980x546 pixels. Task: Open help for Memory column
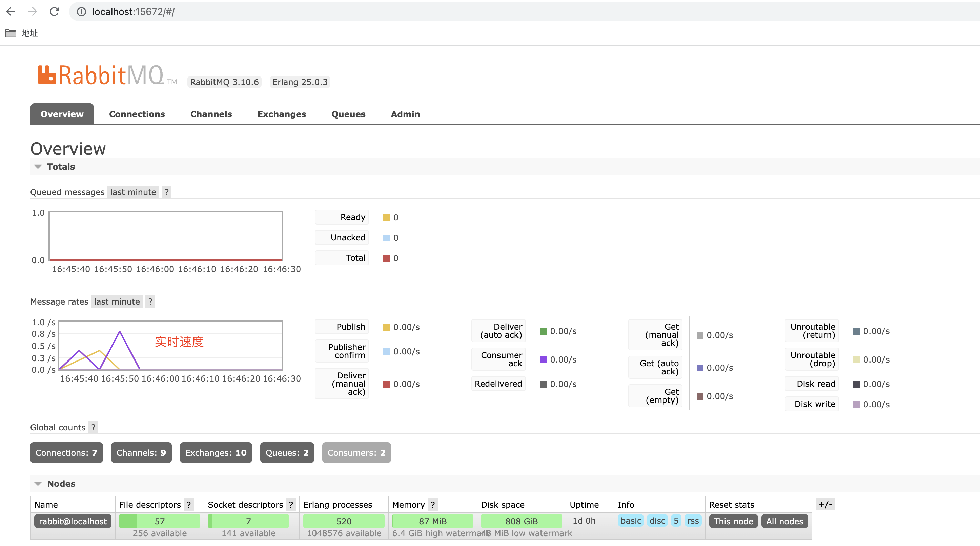433,505
